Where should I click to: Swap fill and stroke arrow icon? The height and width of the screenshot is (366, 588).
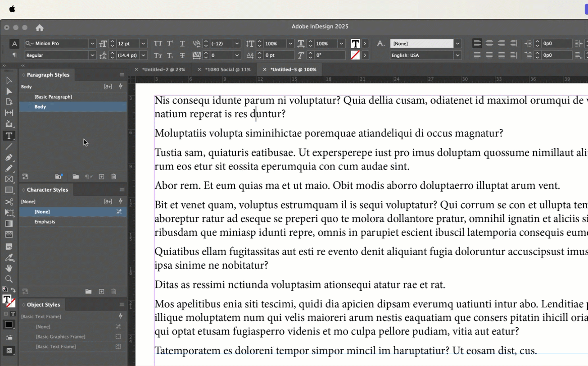click(13, 290)
